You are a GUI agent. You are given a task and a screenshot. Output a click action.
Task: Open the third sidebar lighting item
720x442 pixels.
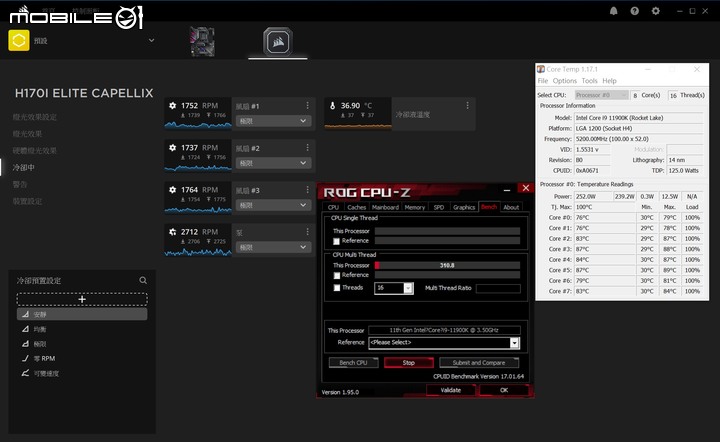(x=34, y=151)
